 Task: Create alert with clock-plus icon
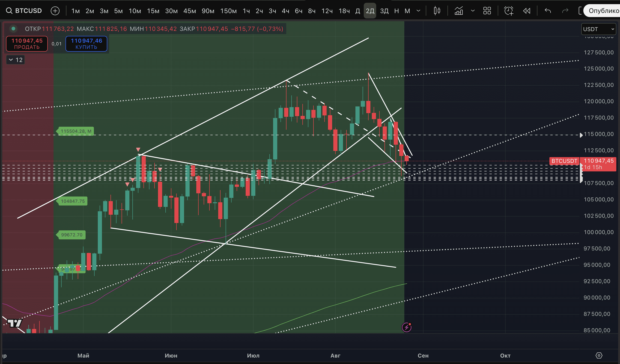click(x=509, y=11)
